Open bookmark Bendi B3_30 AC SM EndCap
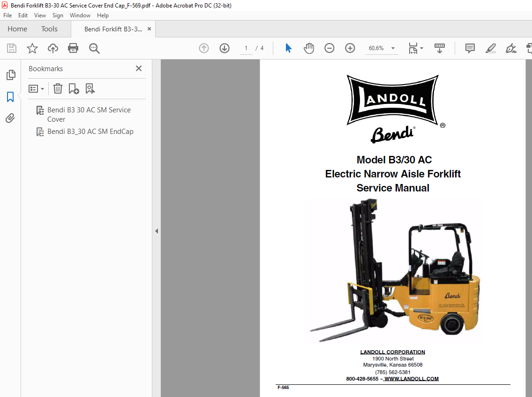 pos(90,132)
